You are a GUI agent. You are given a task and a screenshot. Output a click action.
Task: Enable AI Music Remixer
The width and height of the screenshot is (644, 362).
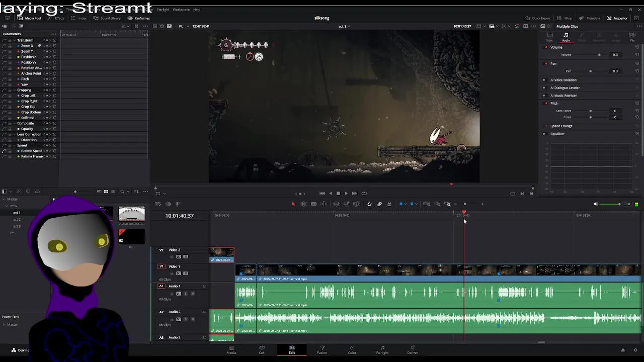click(x=544, y=96)
